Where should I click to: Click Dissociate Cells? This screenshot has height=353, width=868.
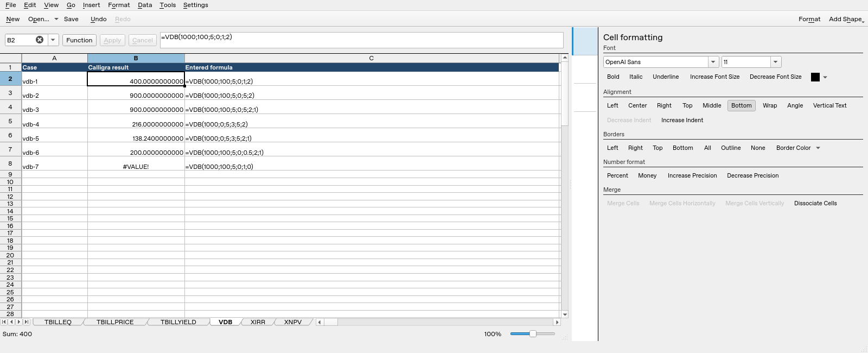click(815, 203)
